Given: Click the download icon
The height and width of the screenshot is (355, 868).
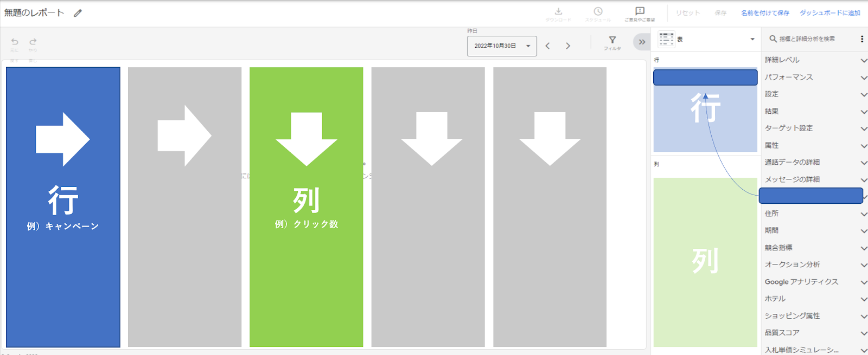Looking at the screenshot, I should click(x=558, y=11).
